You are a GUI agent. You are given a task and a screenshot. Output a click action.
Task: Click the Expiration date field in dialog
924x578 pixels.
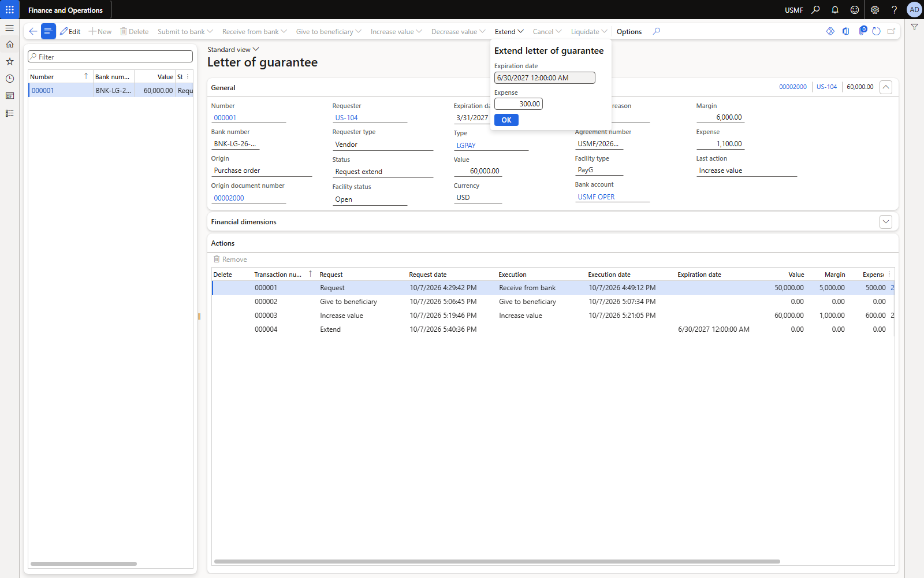point(545,78)
